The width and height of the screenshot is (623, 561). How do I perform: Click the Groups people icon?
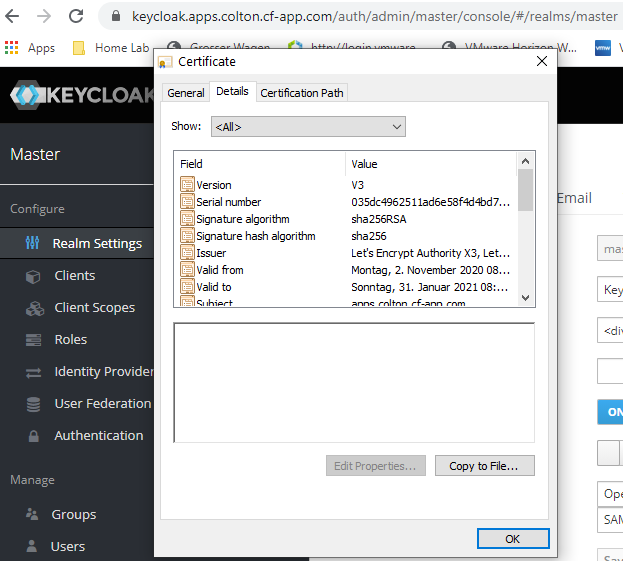[x=32, y=515]
